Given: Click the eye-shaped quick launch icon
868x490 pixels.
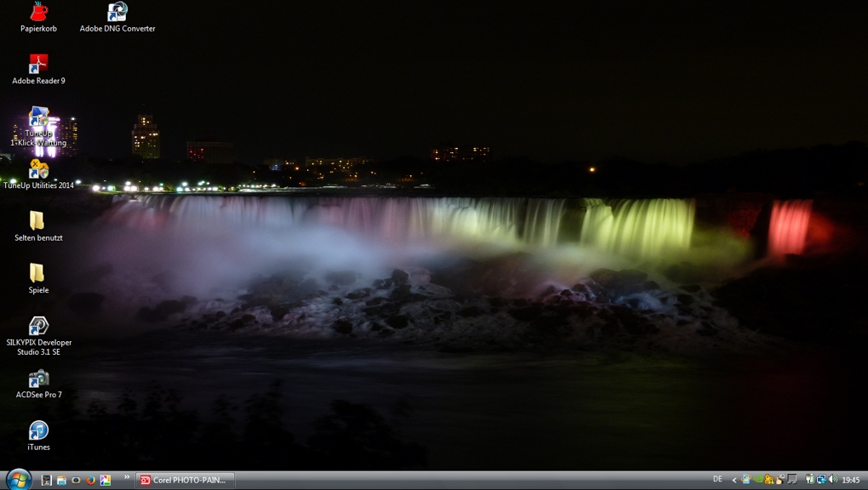Looking at the screenshot, I should point(76,480).
